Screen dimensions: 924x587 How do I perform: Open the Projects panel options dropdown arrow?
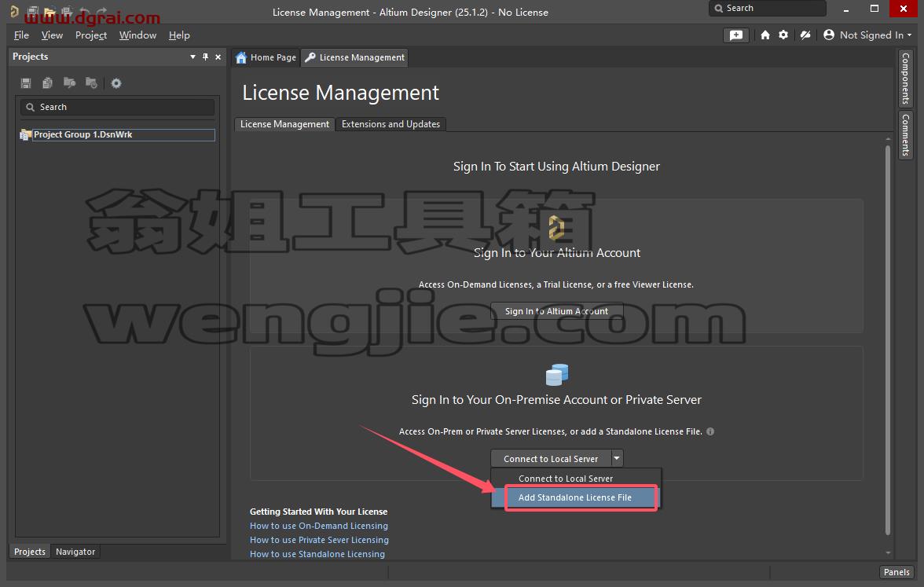[192, 57]
